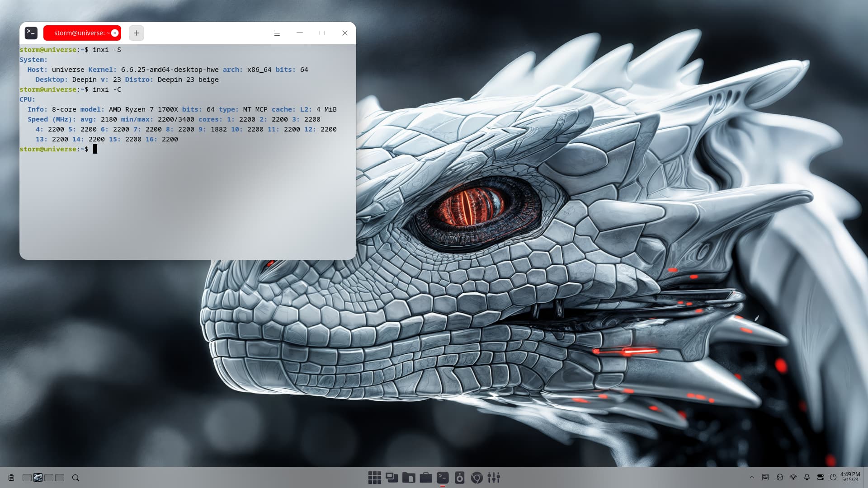Open the terminal hamburger menu
Image resolution: width=868 pixels, height=488 pixels.
coord(277,33)
